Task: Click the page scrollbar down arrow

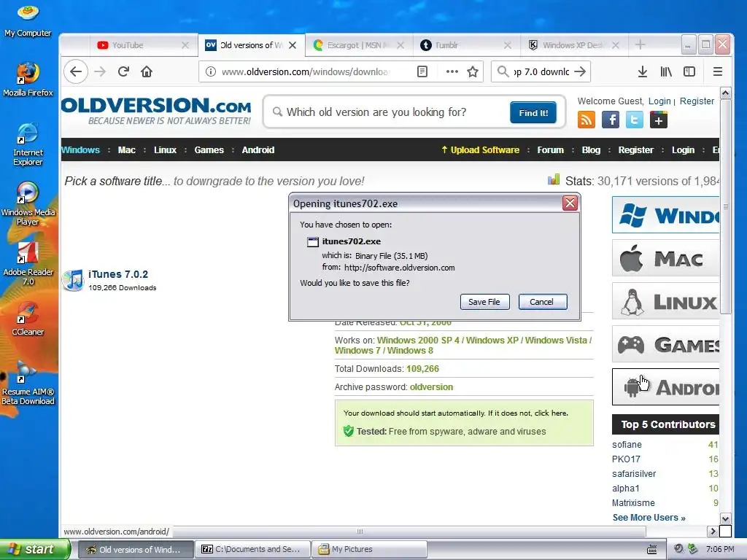Action: coord(726,518)
